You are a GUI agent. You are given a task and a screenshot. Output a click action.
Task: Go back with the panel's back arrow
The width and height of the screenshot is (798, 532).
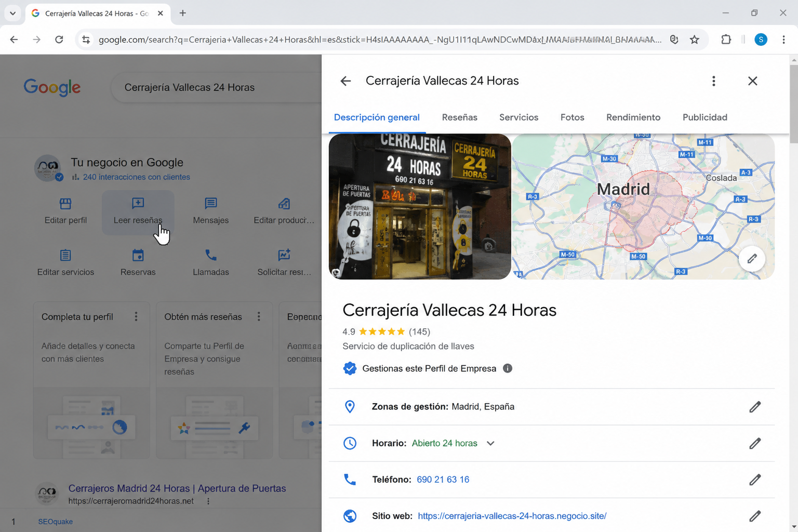coord(345,81)
